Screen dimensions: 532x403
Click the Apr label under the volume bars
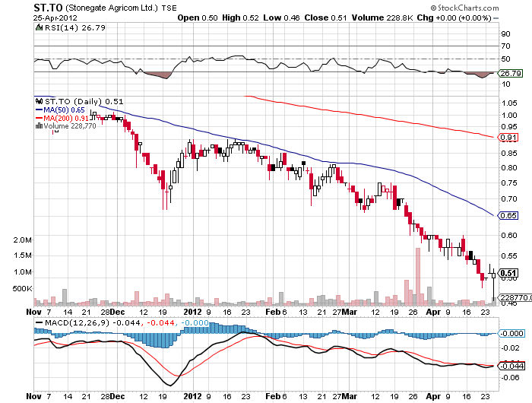[x=433, y=312]
